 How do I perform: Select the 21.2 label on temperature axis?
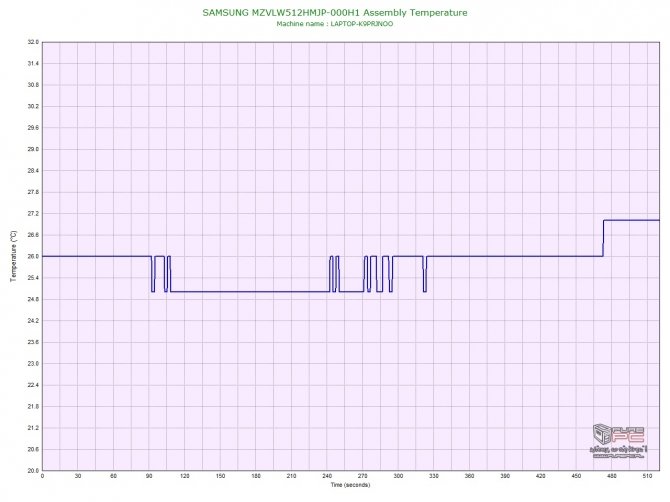(x=33, y=428)
